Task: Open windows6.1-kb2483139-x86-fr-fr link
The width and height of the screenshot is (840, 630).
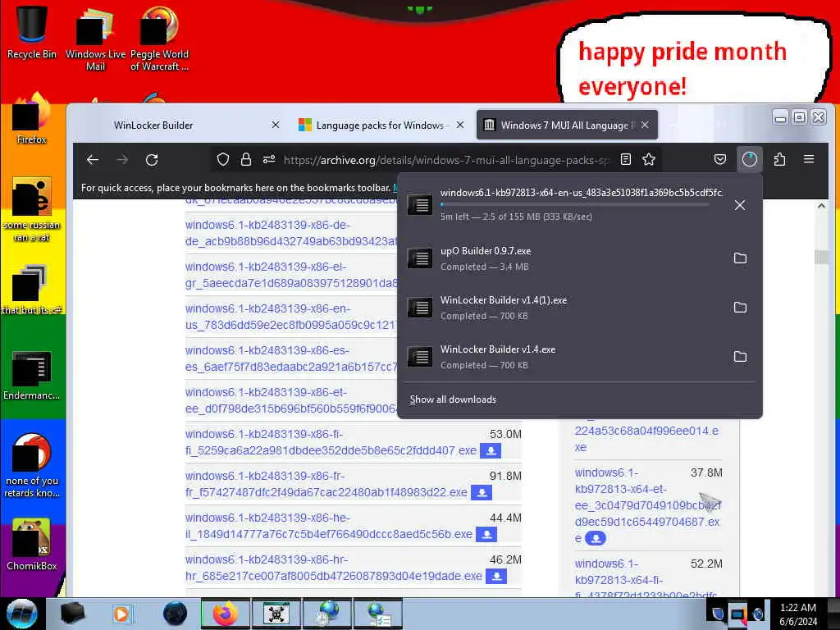Action: coord(326,484)
